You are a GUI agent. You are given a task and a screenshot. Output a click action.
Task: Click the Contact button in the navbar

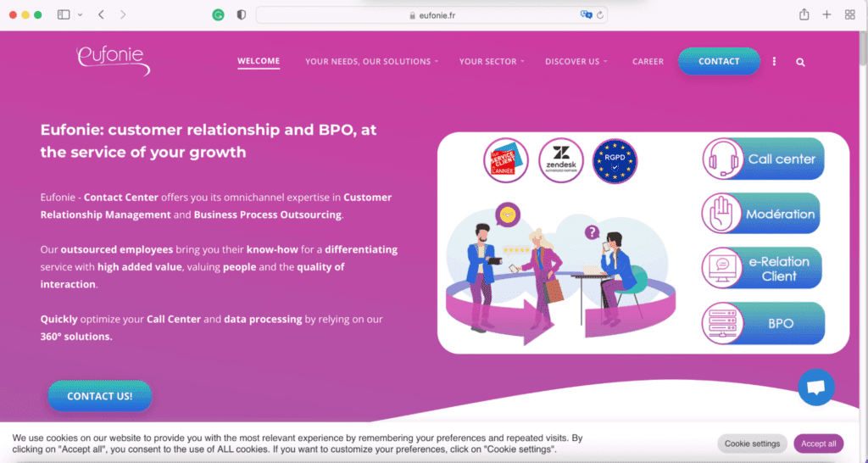pyautogui.click(x=719, y=61)
